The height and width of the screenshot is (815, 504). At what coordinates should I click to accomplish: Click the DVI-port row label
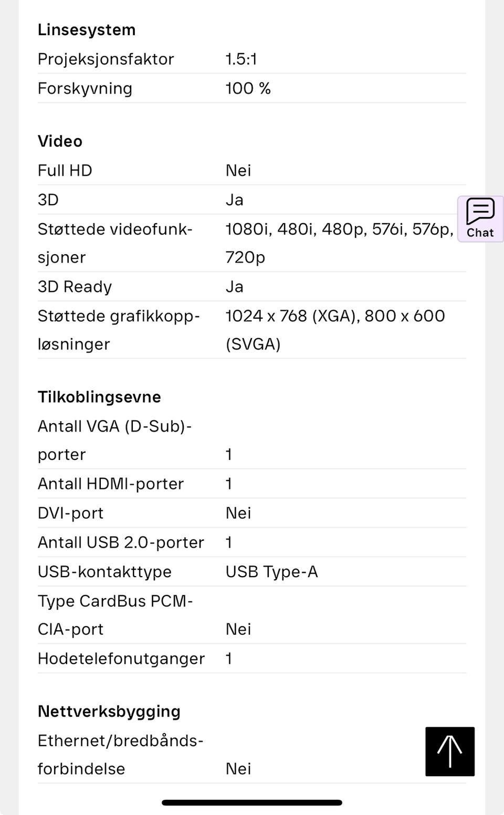[70, 513]
